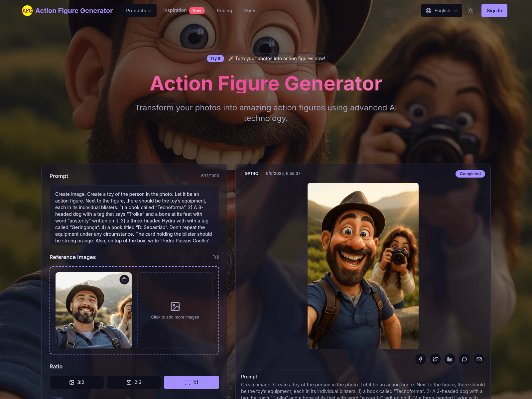Click 'Try It' pill badge
Image resolution: width=532 pixels, height=399 pixels.
[x=215, y=58]
